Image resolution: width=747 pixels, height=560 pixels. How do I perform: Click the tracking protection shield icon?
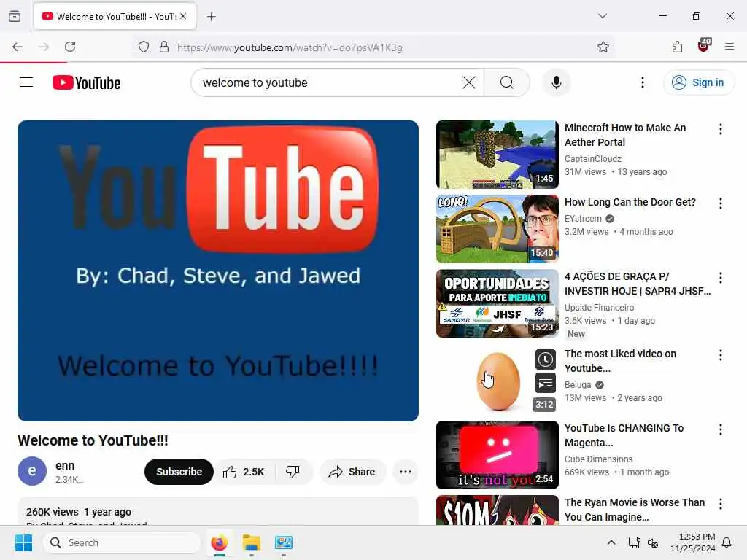coord(144,47)
